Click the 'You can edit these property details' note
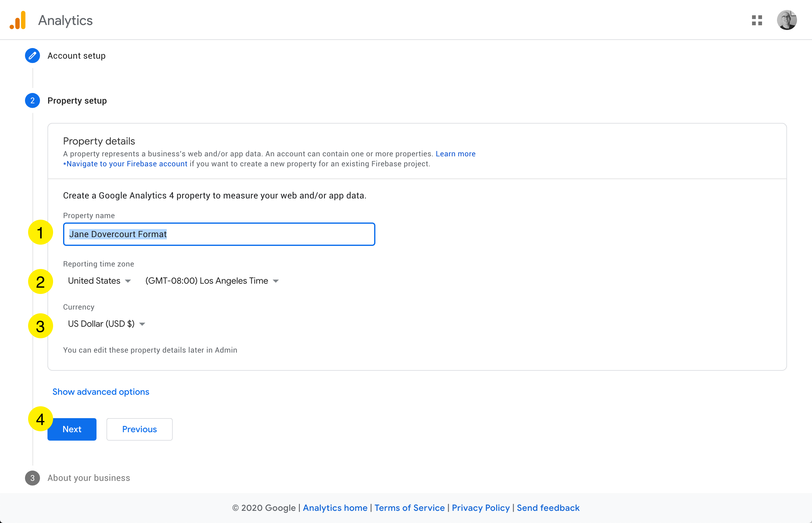The width and height of the screenshot is (812, 523). click(150, 350)
